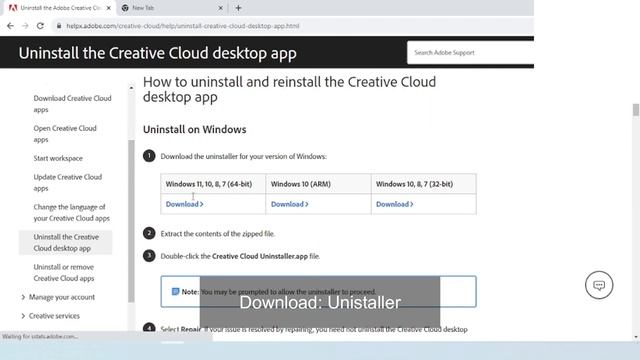Select Uninstall the Creative Cloud desktop app item

[65, 242]
